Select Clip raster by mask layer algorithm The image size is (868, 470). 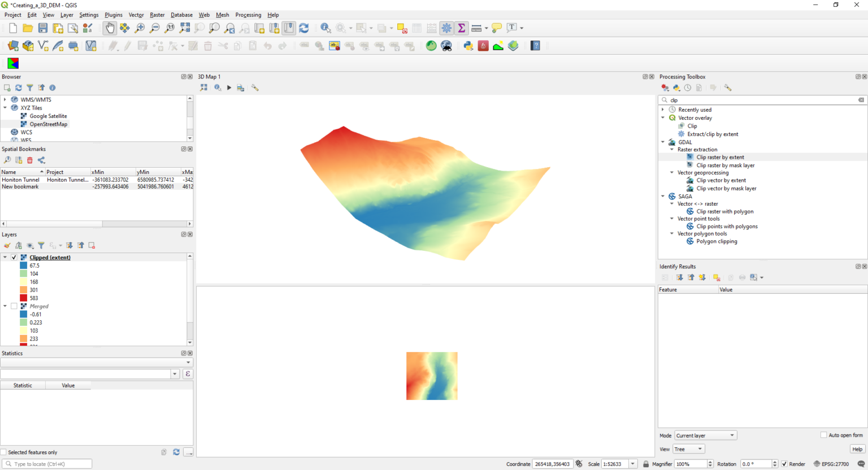pos(725,166)
